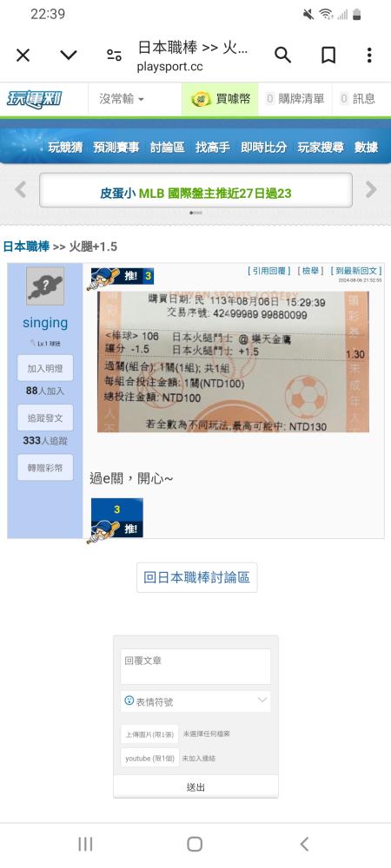Collapse the browser tab with down chevron
This screenshot has height=868, width=391.
(x=69, y=55)
